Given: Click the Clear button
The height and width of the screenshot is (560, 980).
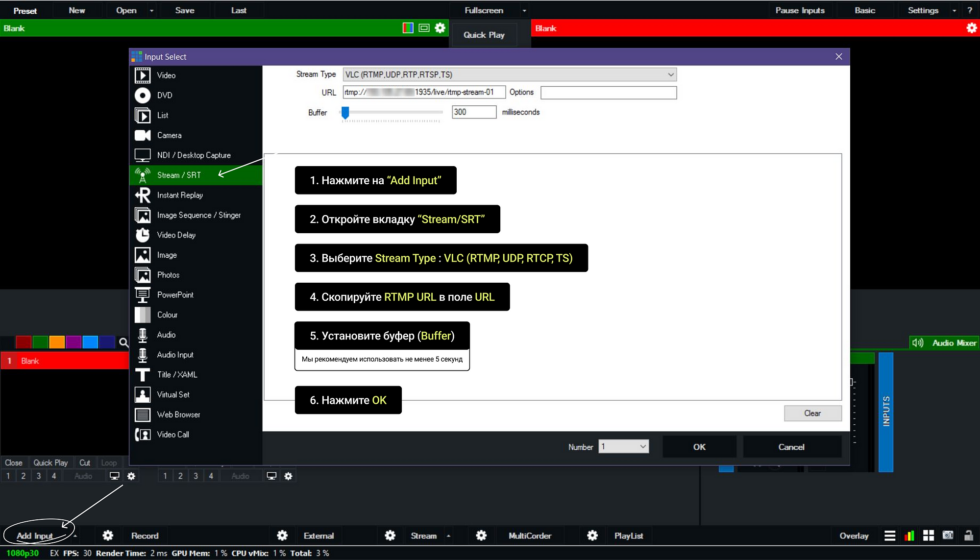Looking at the screenshot, I should point(812,414).
